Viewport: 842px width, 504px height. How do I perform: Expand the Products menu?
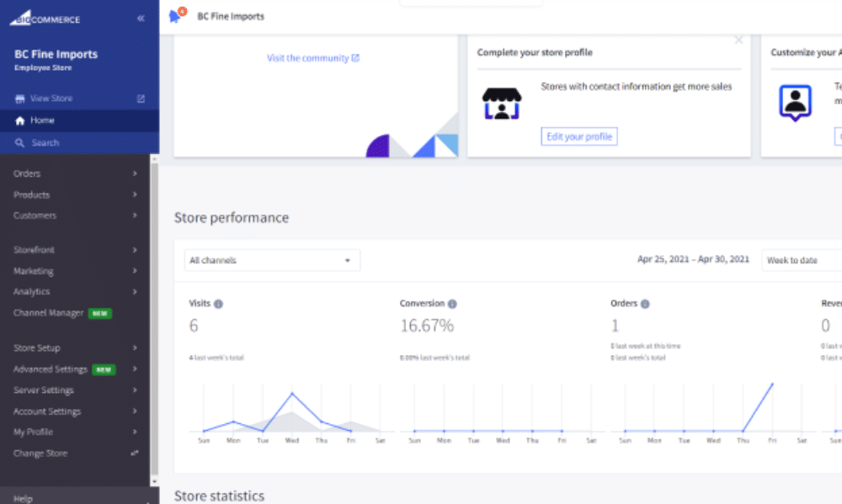click(x=74, y=195)
